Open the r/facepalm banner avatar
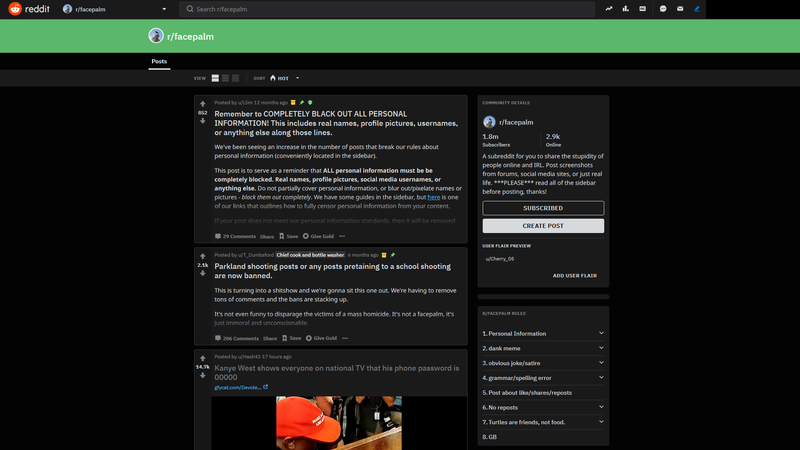Screen dimensions: 800x450 point(156,36)
